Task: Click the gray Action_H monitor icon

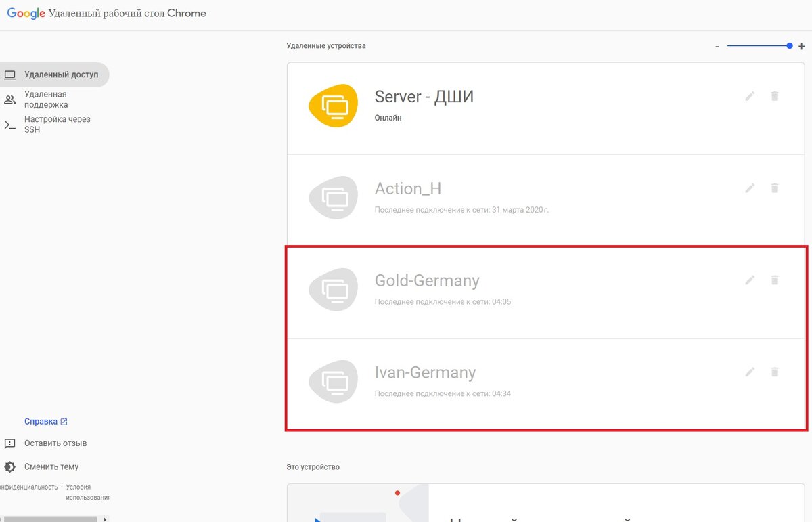Action: point(333,198)
